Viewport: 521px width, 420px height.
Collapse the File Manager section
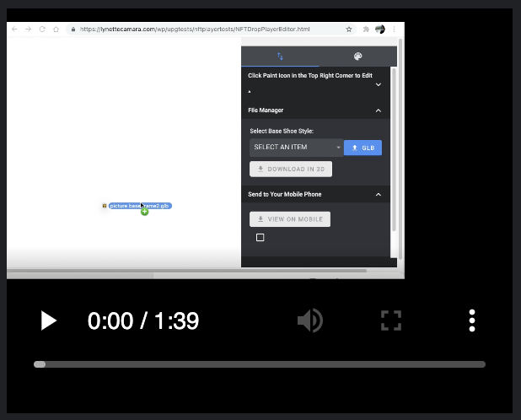coord(378,110)
